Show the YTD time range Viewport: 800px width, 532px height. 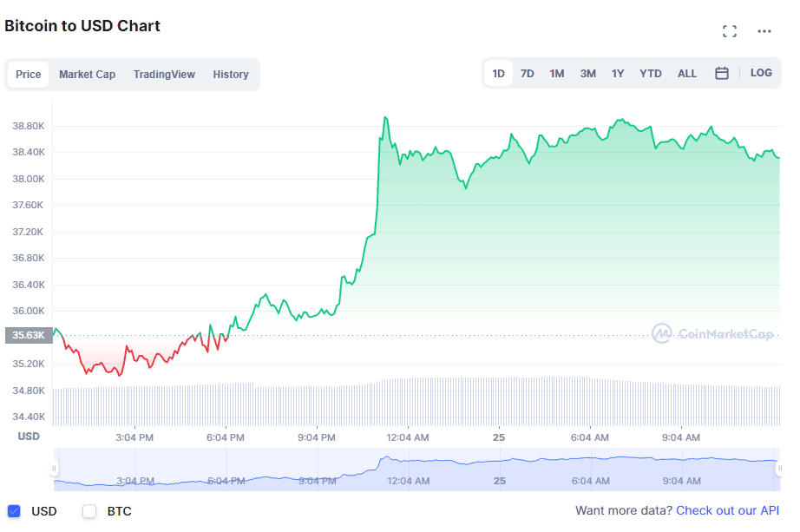click(651, 74)
